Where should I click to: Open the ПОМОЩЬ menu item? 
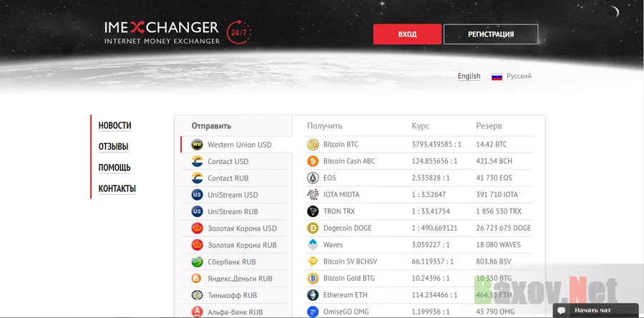pyautogui.click(x=114, y=168)
